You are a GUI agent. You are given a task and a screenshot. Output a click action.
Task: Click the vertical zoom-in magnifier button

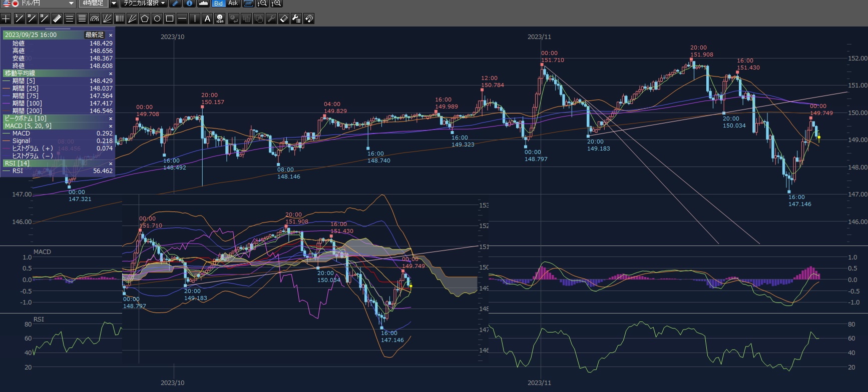click(276, 3)
